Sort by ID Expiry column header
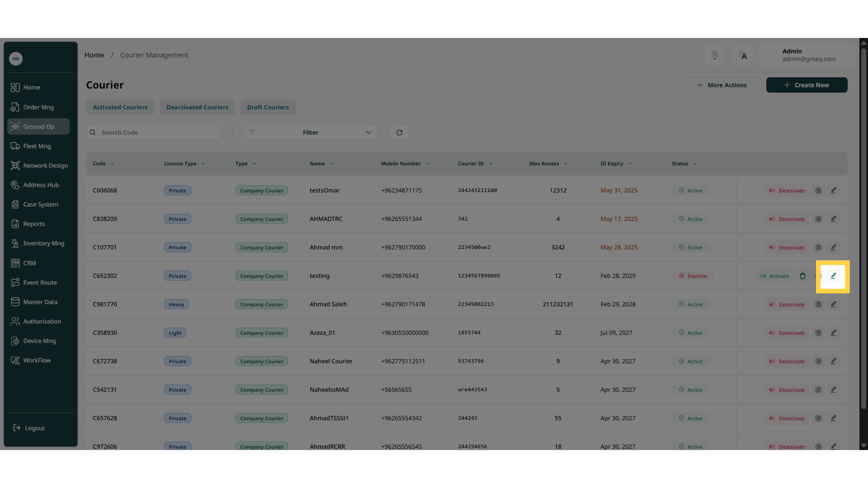Viewport: 868px width, 488px height. click(616, 164)
